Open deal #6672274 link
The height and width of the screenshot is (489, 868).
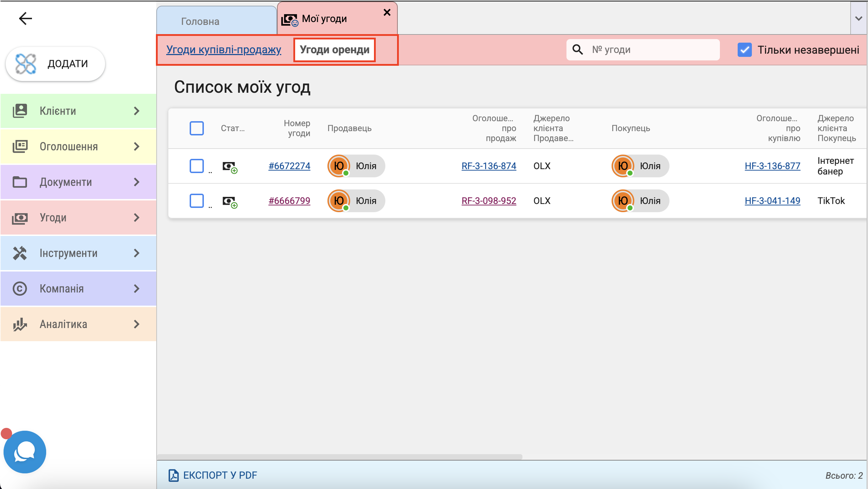(x=289, y=166)
